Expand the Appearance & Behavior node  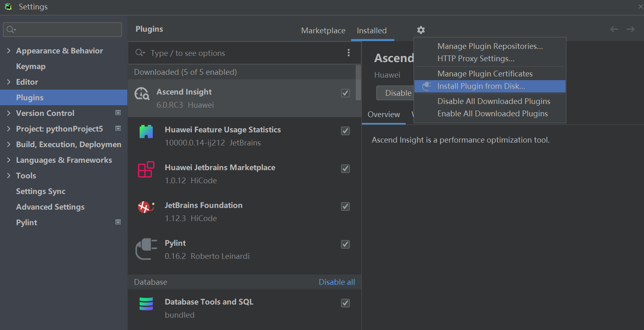point(9,51)
